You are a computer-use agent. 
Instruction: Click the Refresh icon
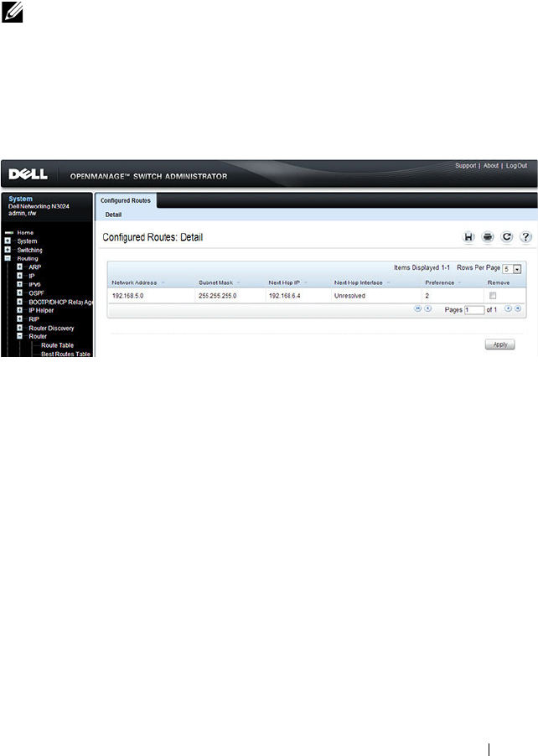click(506, 236)
